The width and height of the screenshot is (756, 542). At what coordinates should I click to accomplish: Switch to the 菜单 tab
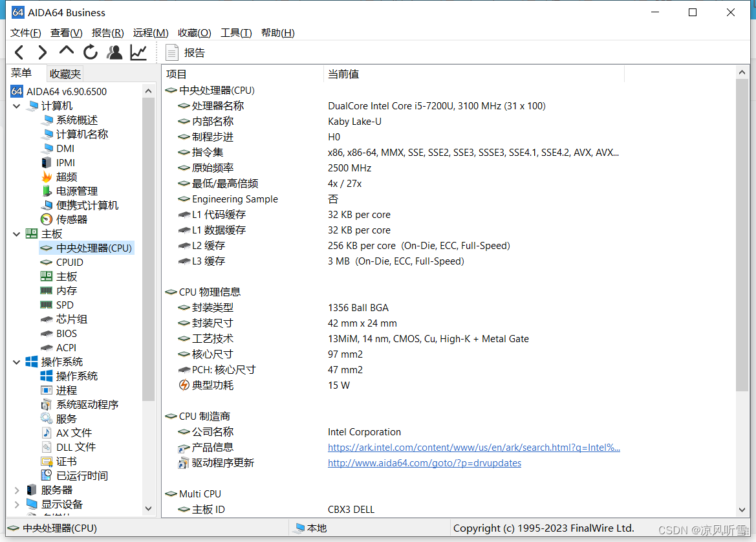point(21,73)
